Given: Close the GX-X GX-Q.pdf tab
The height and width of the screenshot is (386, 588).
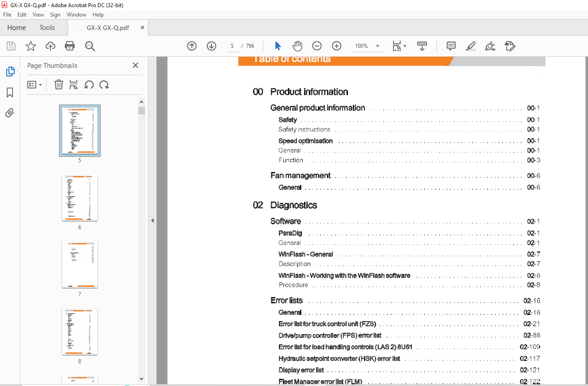Looking at the screenshot, I should tap(143, 28).
